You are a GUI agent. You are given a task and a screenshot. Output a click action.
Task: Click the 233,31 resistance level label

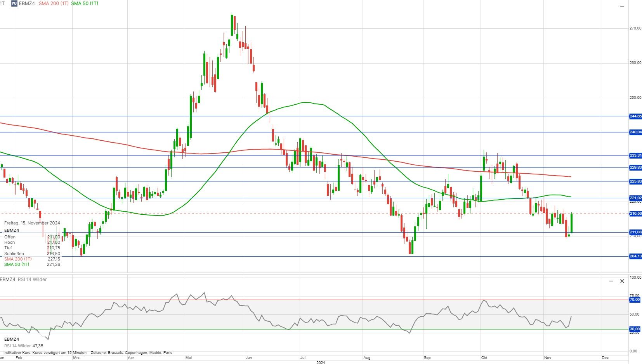[x=635, y=155]
